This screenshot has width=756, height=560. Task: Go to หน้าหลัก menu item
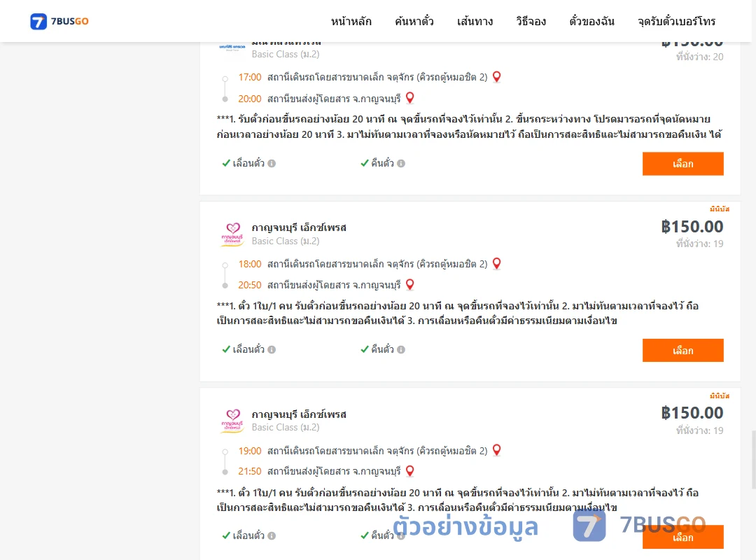click(351, 21)
